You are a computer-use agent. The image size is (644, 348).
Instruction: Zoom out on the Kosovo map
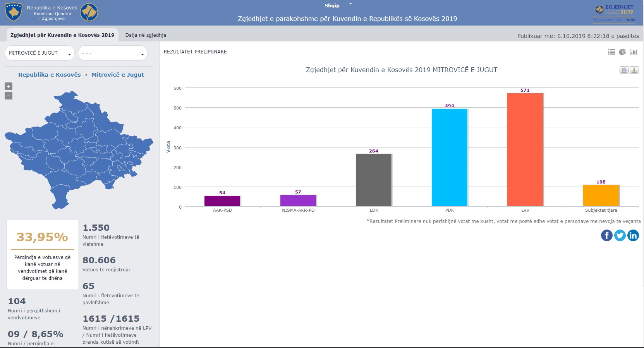pyautogui.click(x=9, y=96)
